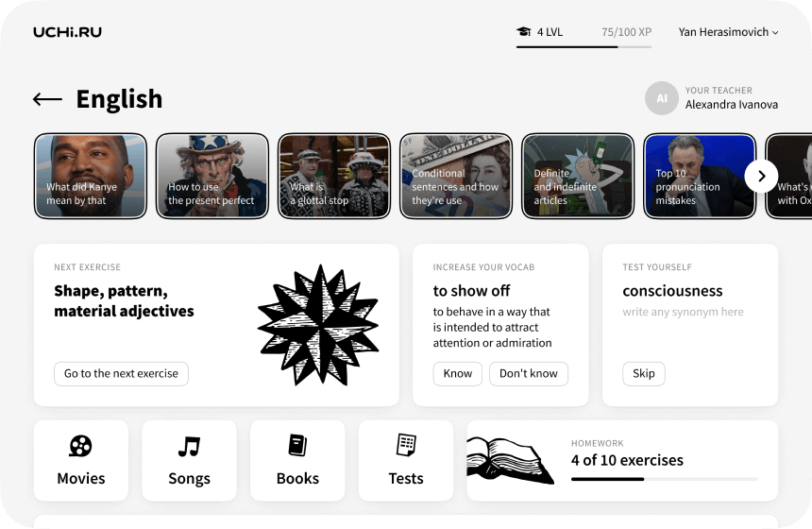Show more stories with the right chevron
The width and height of the screenshot is (812, 529).
[x=761, y=176]
